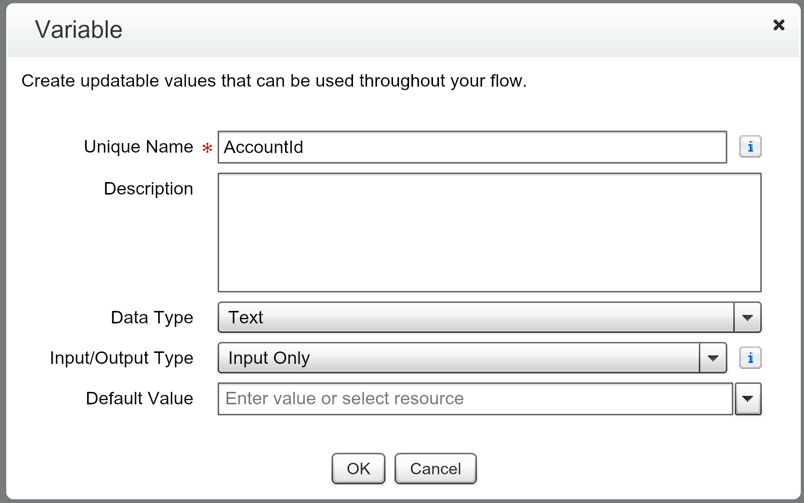Click the red required asterisk marker
804x503 pixels.
[207, 149]
